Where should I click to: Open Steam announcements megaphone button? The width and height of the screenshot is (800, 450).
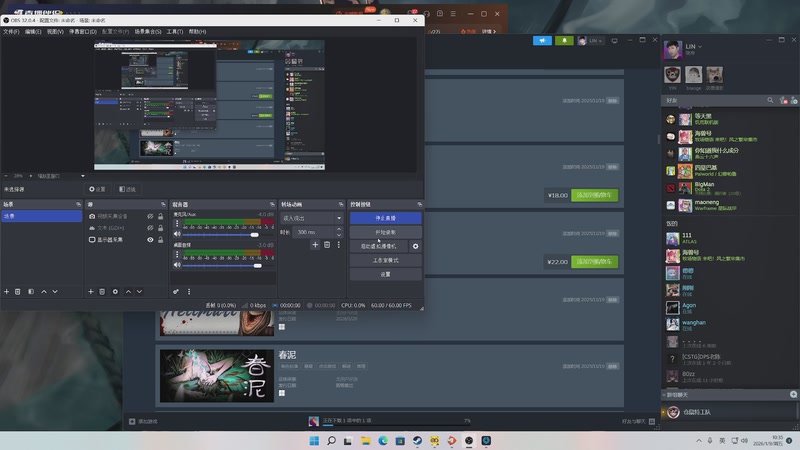pos(542,40)
